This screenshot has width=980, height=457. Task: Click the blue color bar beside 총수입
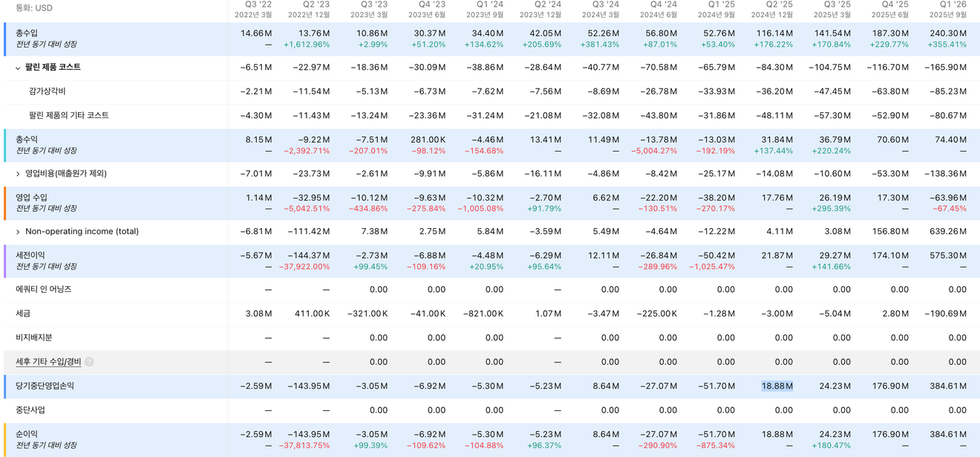coord(5,39)
